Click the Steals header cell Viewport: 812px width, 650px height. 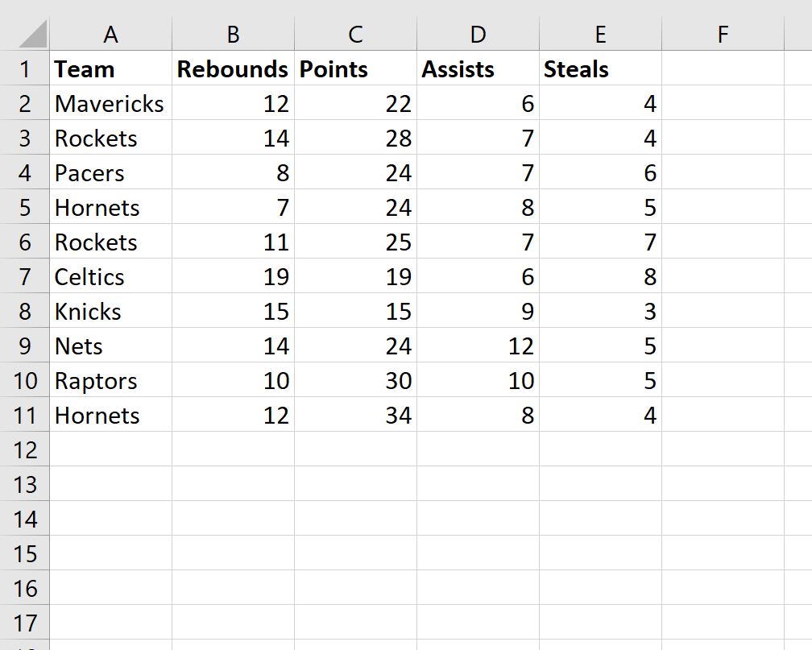click(601, 68)
